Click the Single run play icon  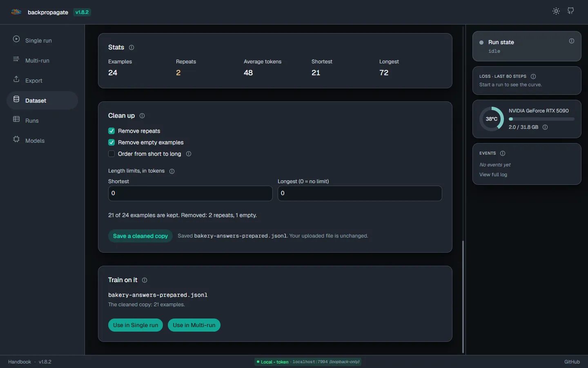tap(16, 39)
